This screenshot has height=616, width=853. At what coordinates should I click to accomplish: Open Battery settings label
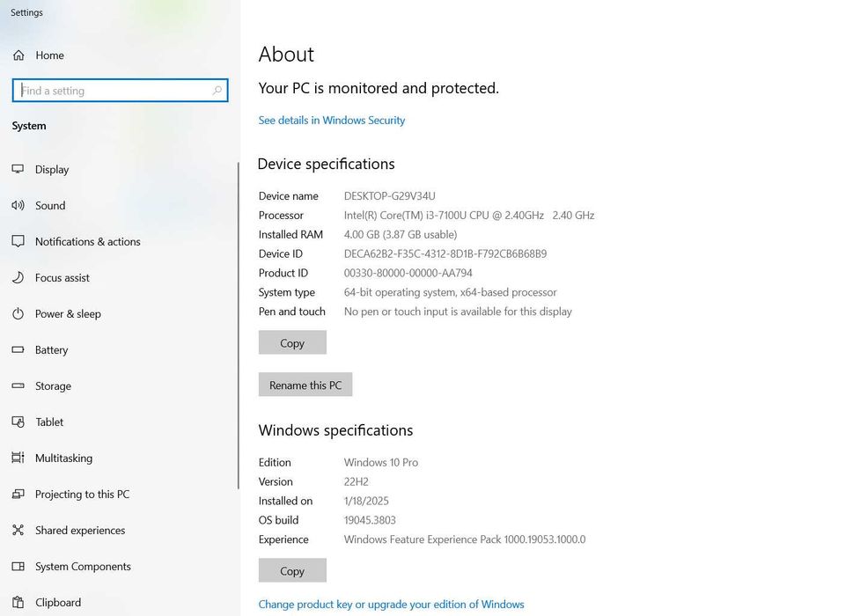click(51, 350)
